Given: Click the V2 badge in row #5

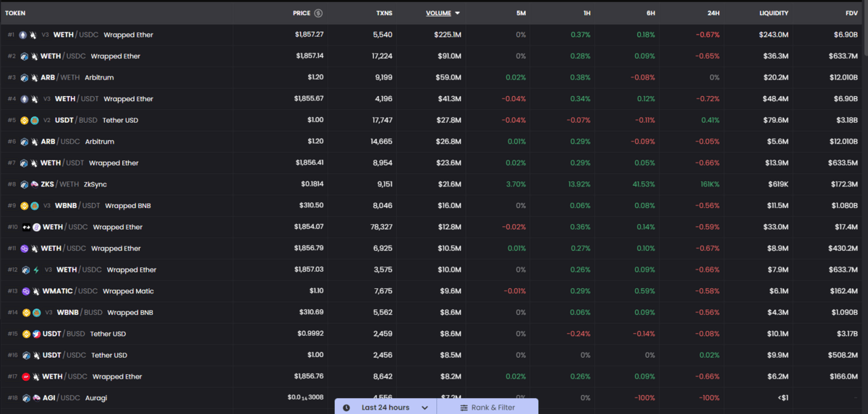Looking at the screenshot, I should 47,121.
